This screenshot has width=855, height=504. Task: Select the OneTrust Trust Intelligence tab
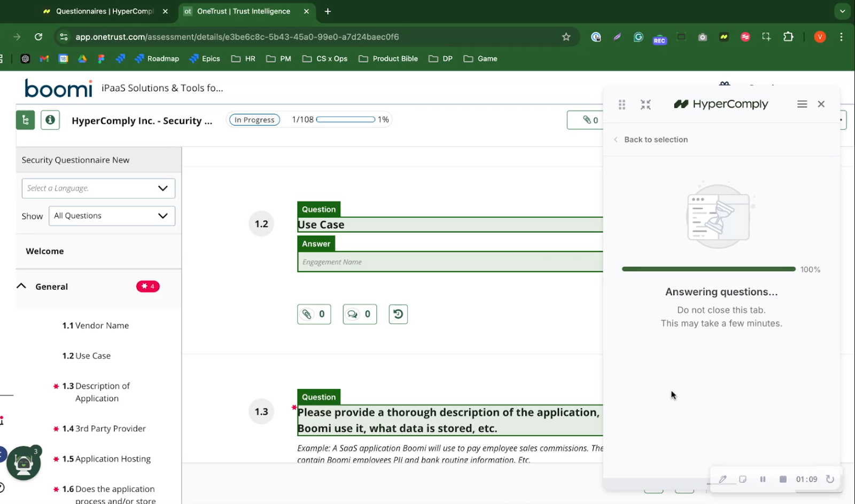point(244,11)
